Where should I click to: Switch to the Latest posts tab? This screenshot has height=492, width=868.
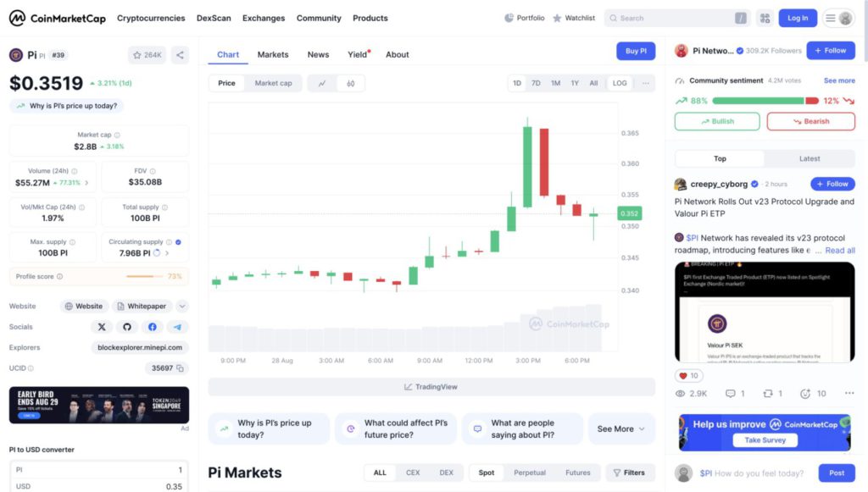[810, 158]
